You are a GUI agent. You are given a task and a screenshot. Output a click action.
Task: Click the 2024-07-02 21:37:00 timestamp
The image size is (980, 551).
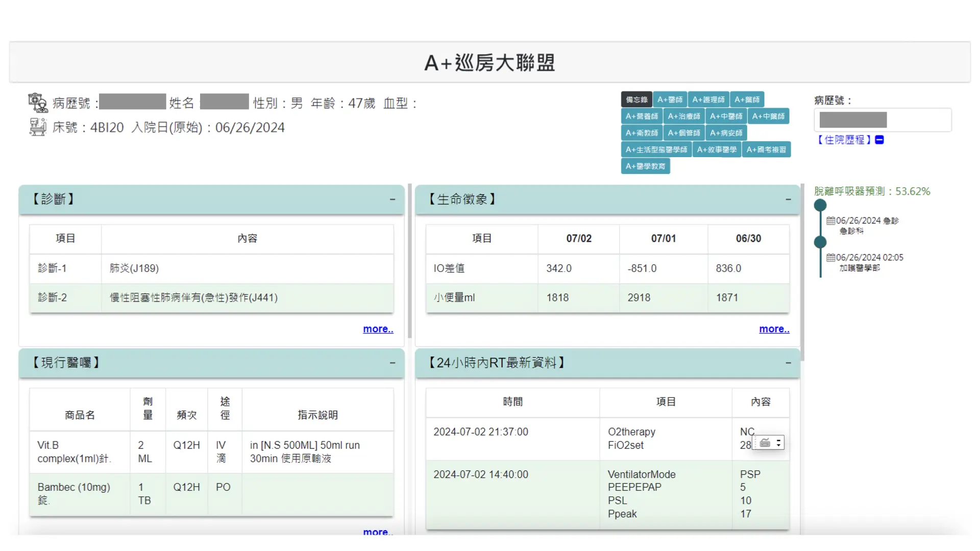click(481, 432)
